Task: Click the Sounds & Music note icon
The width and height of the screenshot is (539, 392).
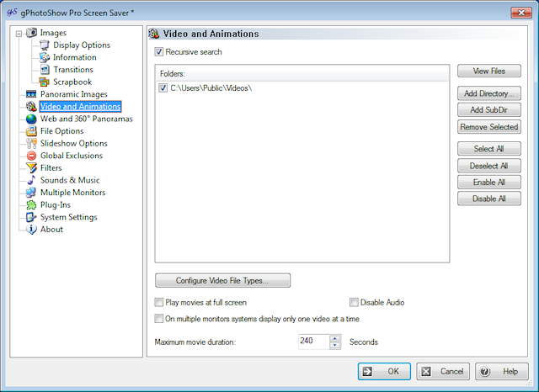Action: click(31, 180)
